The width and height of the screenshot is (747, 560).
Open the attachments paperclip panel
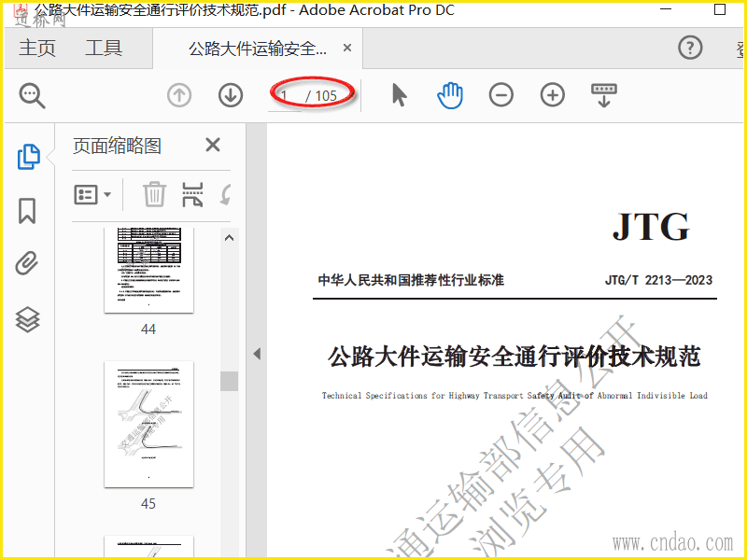[x=27, y=263]
